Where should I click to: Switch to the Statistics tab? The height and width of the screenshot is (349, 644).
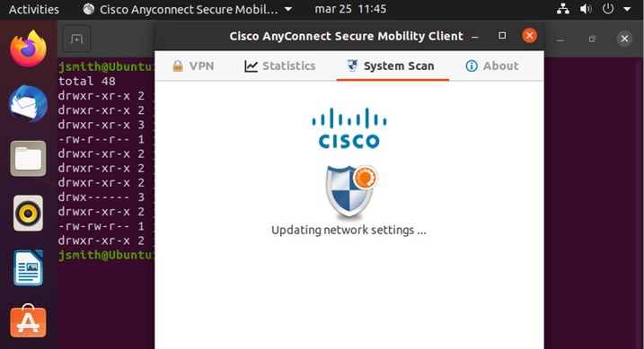pyautogui.click(x=279, y=66)
